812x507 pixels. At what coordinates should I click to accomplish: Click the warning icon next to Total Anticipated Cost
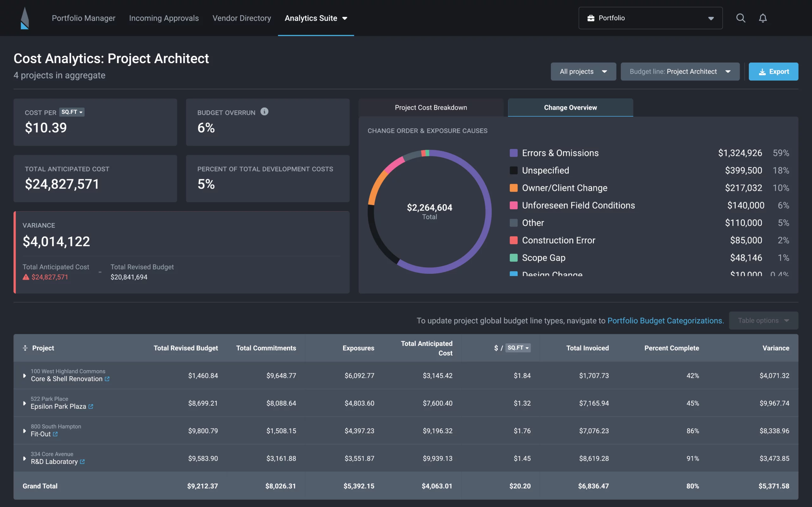26,277
